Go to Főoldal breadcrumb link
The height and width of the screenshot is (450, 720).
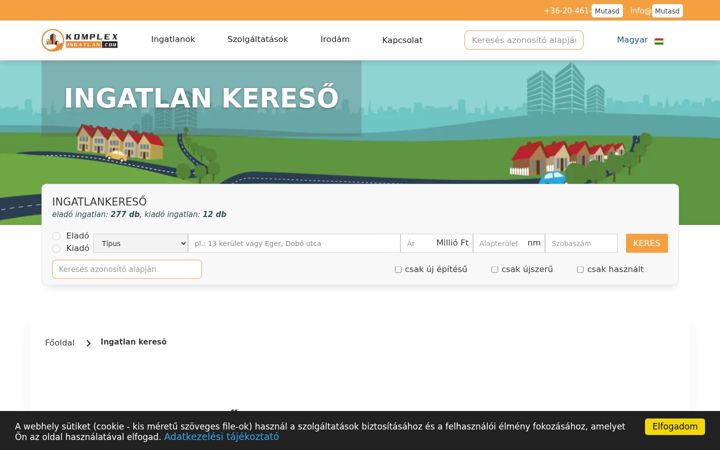pos(60,343)
